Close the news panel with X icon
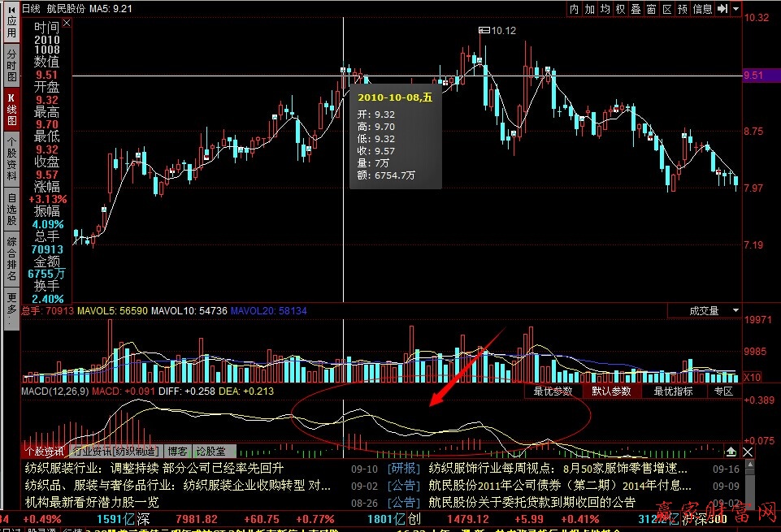The height and width of the screenshot is (532, 781). (x=748, y=452)
